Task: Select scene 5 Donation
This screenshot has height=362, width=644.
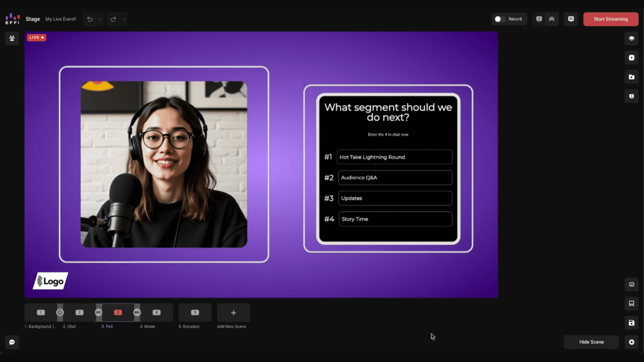Action: pyautogui.click(x=195, y=312)
